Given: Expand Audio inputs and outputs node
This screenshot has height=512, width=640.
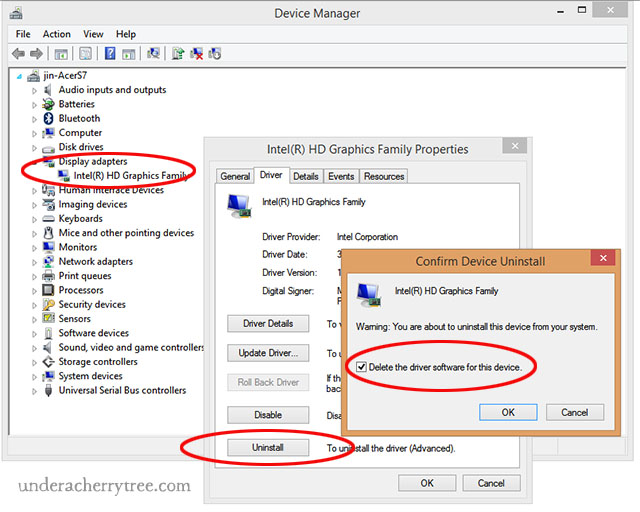Looking at the screenshot, I should pyautogui.click(x=34, y=91).
